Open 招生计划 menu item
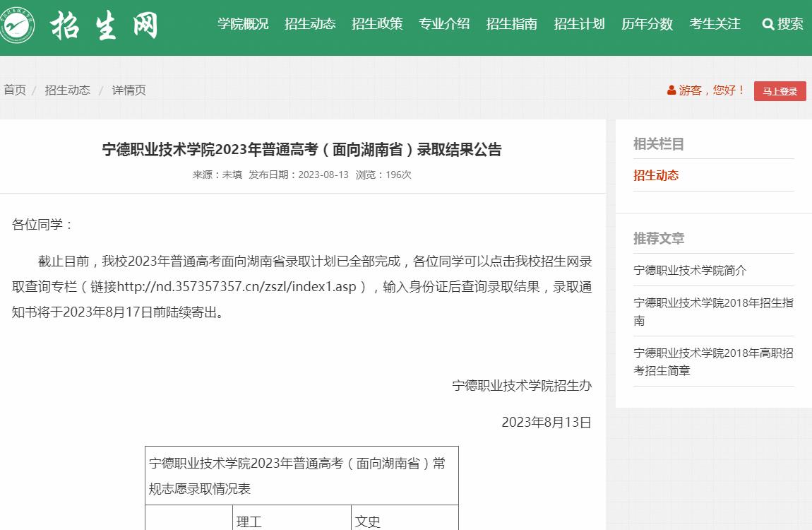 click(x=579, y=24)
